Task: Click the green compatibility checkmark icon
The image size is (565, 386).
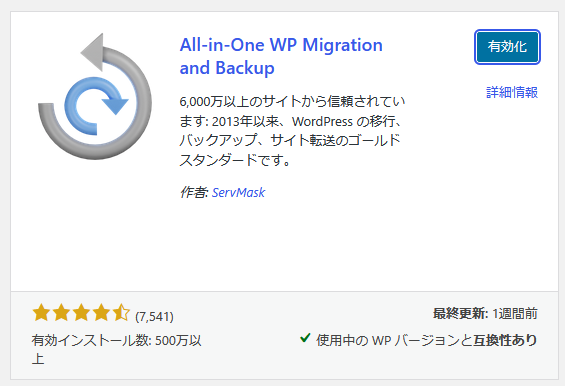Action: click(305, 338)
